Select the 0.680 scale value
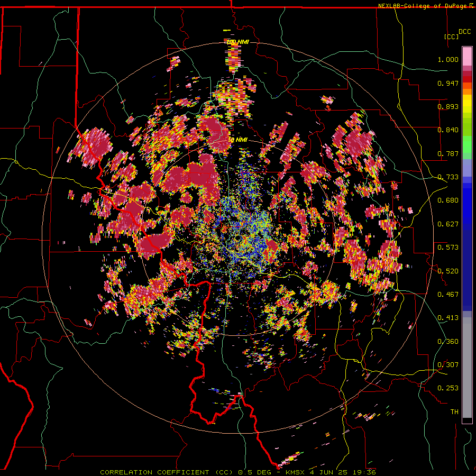The image size is (476, 476). coord(448,200)
